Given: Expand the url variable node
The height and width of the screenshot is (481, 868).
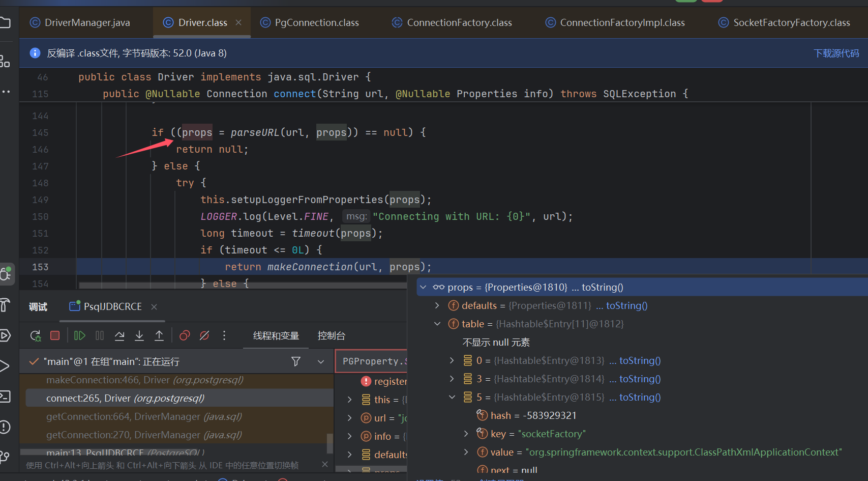Looking at the screenshot, I should click(349, 418).
